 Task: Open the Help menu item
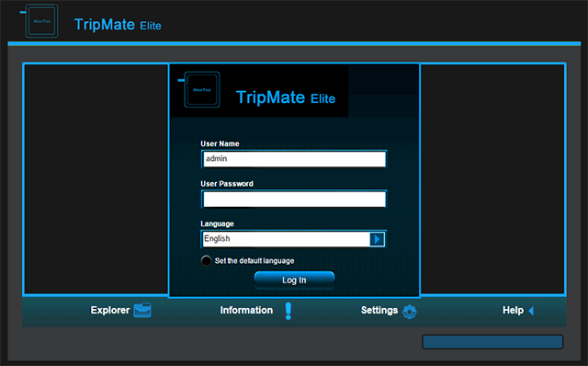(513, 310)
